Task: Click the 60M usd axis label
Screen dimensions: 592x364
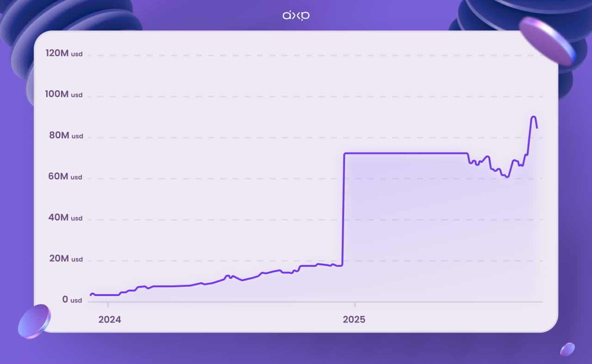Action: (x=66, y=176)
